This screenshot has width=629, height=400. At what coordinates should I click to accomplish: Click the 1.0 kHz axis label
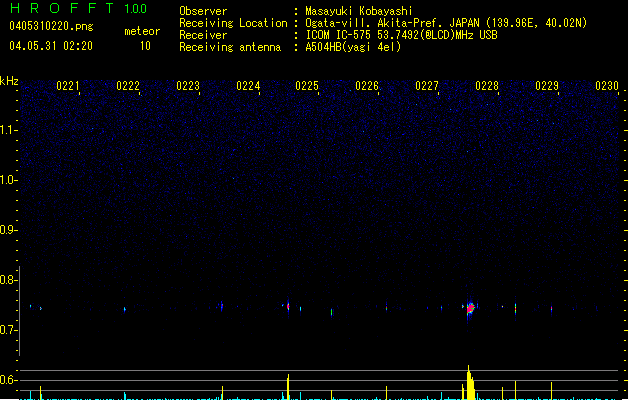point(8,180)
